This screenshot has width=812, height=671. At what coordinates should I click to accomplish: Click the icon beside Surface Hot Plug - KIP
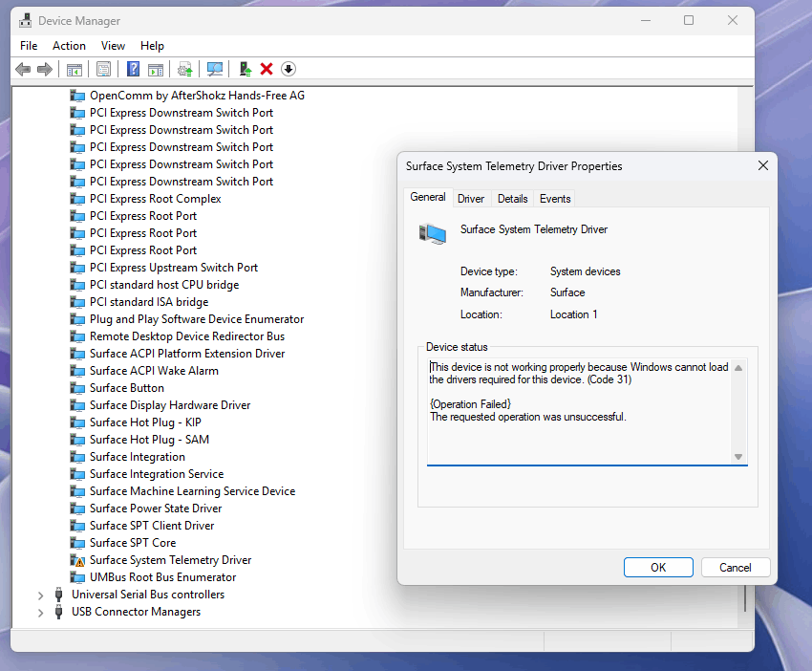[77, 422]
